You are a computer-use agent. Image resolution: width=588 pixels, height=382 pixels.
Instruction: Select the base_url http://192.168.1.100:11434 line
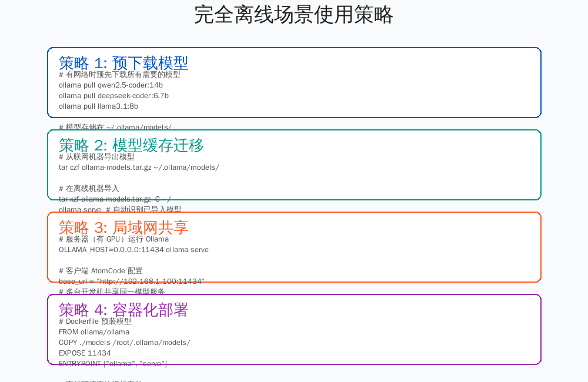pos(132,281)
